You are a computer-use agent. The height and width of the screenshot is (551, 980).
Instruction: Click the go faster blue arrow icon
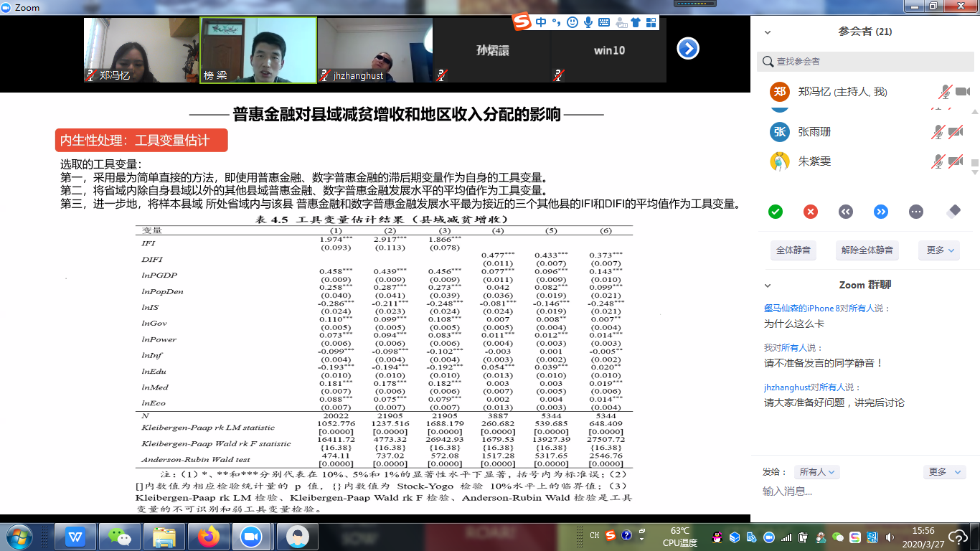881,212
